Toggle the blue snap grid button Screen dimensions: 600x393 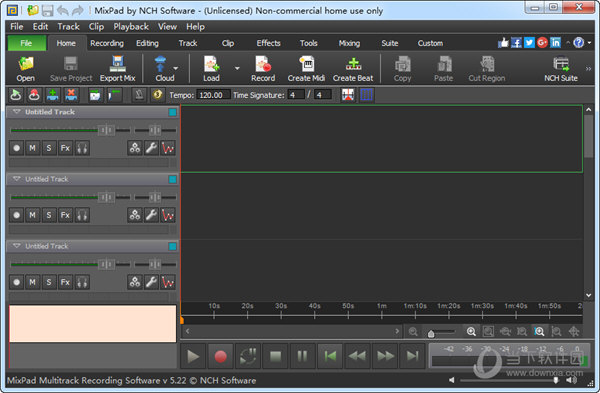pos(366,95)
